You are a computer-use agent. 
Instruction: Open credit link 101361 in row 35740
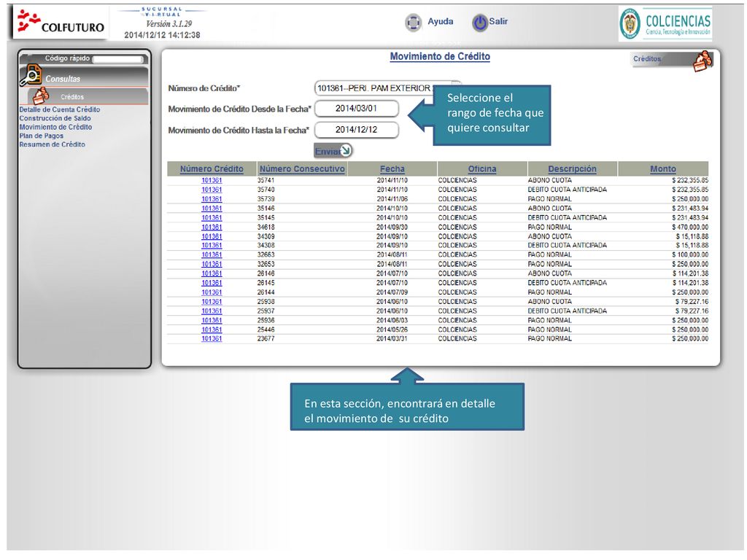point(212,190)
